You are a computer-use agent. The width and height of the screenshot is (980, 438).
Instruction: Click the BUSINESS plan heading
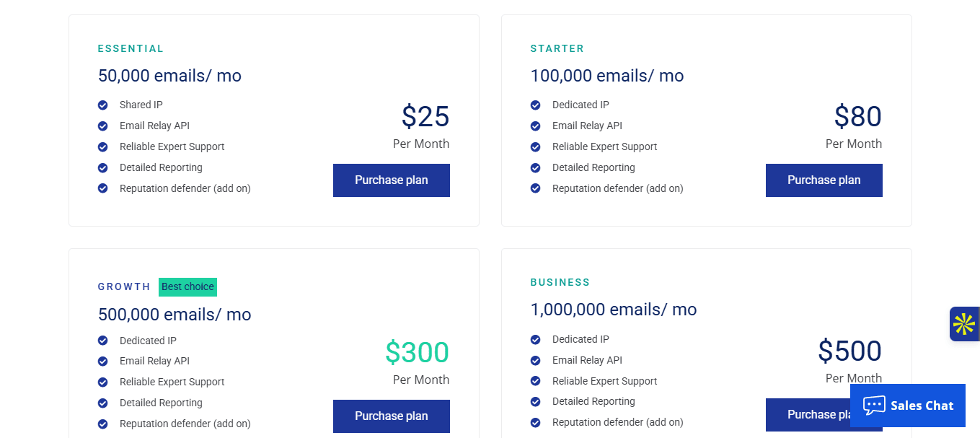pyautogui.click(x=560, y=282)
